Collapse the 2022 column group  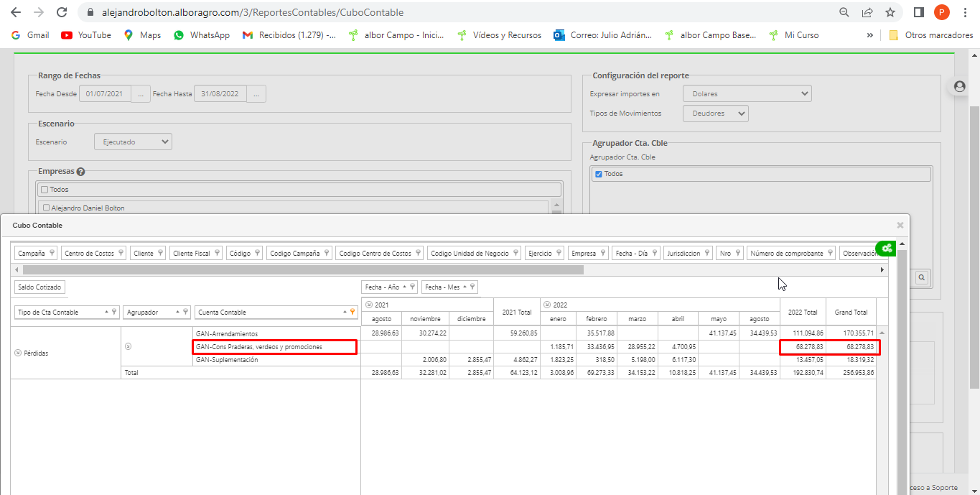547,305
